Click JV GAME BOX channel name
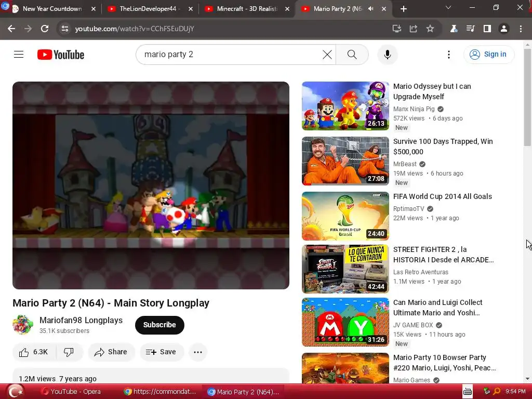Image resolution: width=532 pixels, height=399 pixels. click(x=413, y=325)
